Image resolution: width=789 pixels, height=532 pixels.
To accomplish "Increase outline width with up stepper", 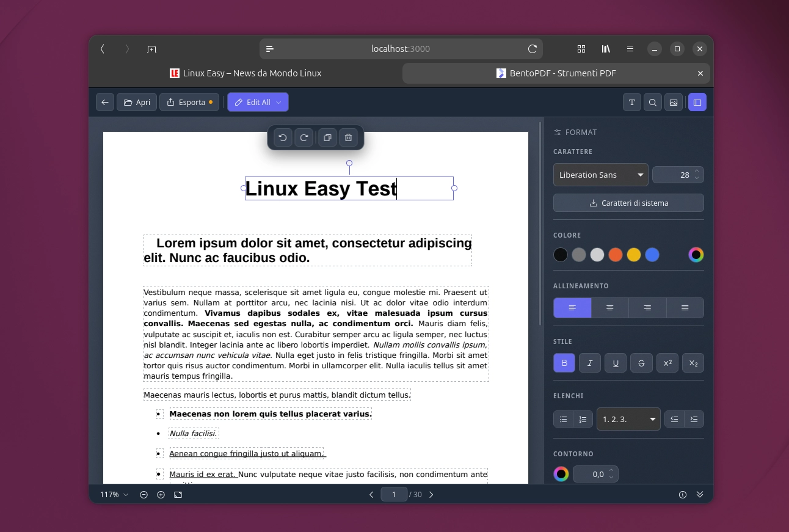I will pos(612,470).
